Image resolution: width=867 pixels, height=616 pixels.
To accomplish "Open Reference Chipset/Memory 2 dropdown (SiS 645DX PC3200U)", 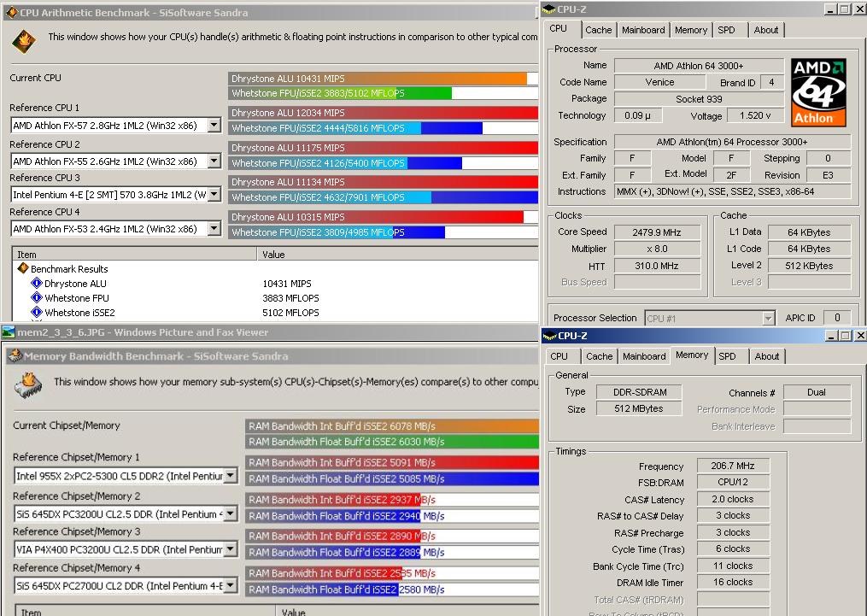I will (231, 513).
